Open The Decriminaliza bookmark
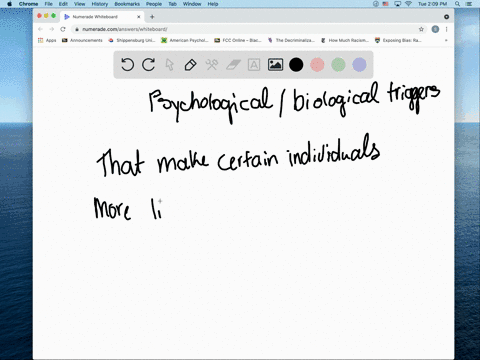The height and width of the screenshot is (360, 480). (291, 40)
